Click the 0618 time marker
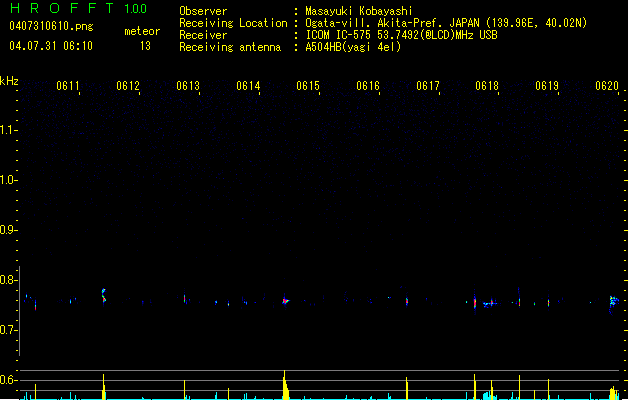Screen dimensions: 629x400 [487, 86]
